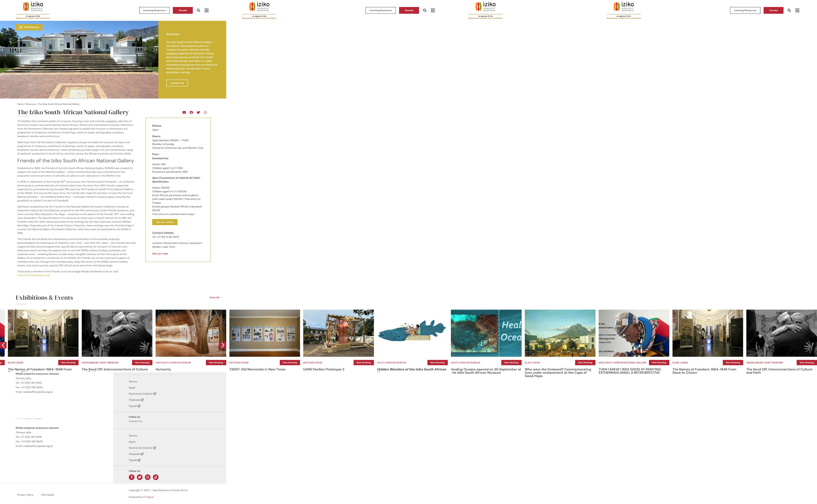Click Now Showing badge on Humanity card
This screenshot has width=817, height=504.
(x=216, y=363)
